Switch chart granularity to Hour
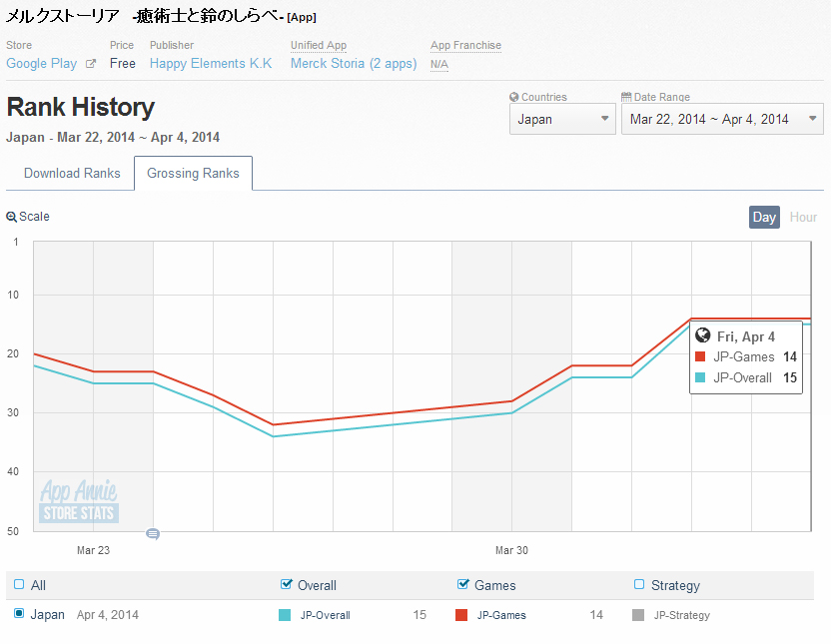 tap(803, 217)
